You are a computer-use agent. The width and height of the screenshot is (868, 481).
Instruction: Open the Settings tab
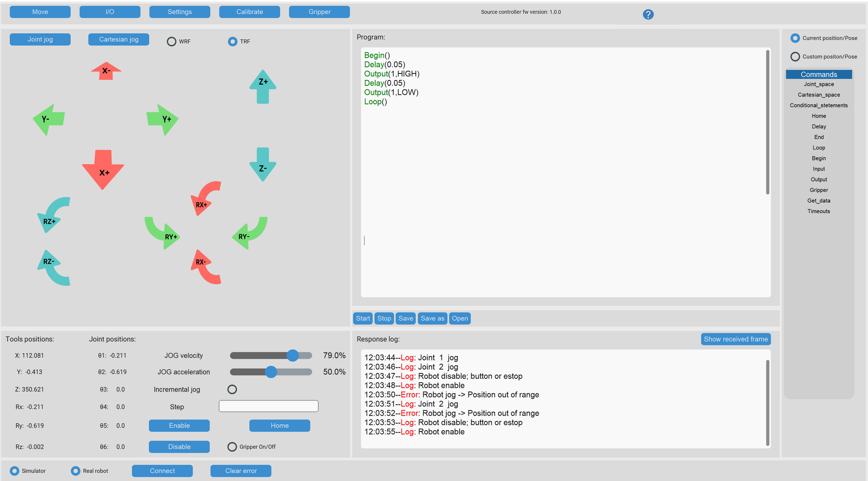click(x=180, y=12)
